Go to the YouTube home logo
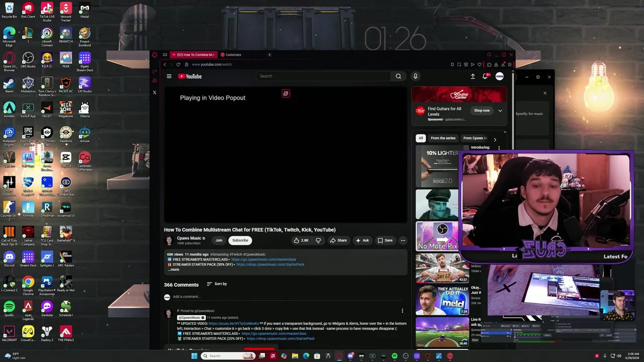The height and width of the screenshot is (362, 644). [190, 76]
